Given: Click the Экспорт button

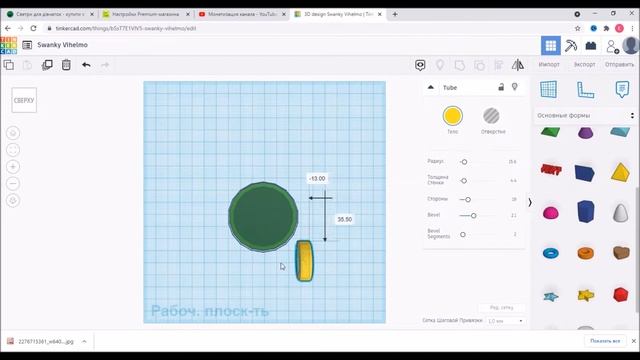Looking at the screenshot, I should point(584,64).
